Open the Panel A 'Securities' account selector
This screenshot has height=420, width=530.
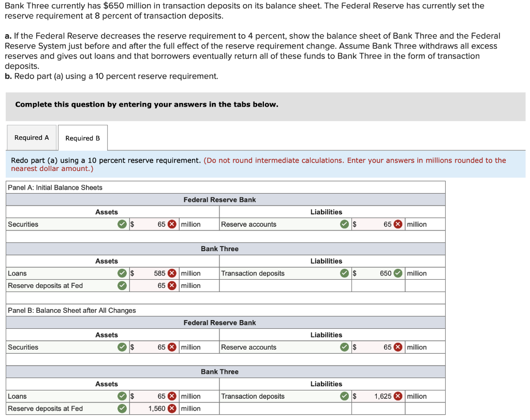(68, 224)
